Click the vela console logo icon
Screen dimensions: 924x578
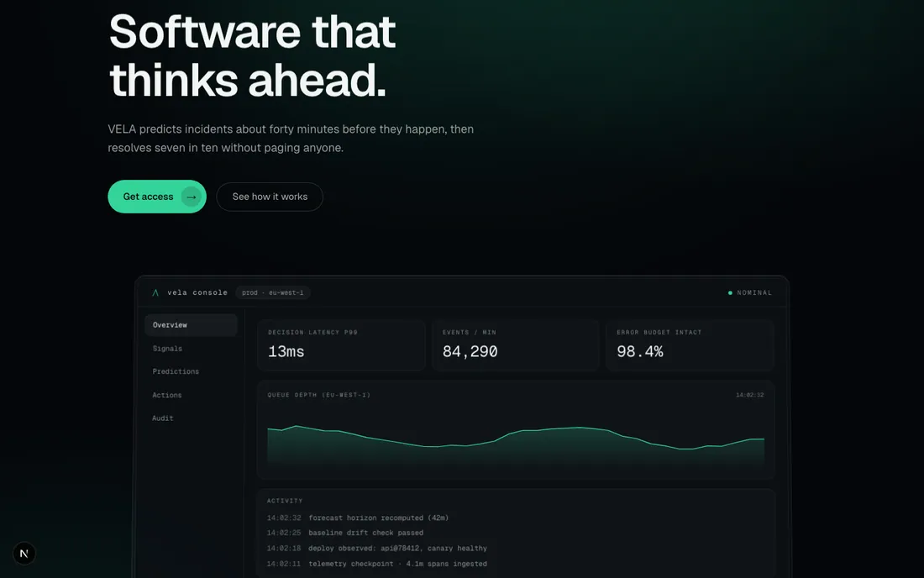click(x=155, y=292)
